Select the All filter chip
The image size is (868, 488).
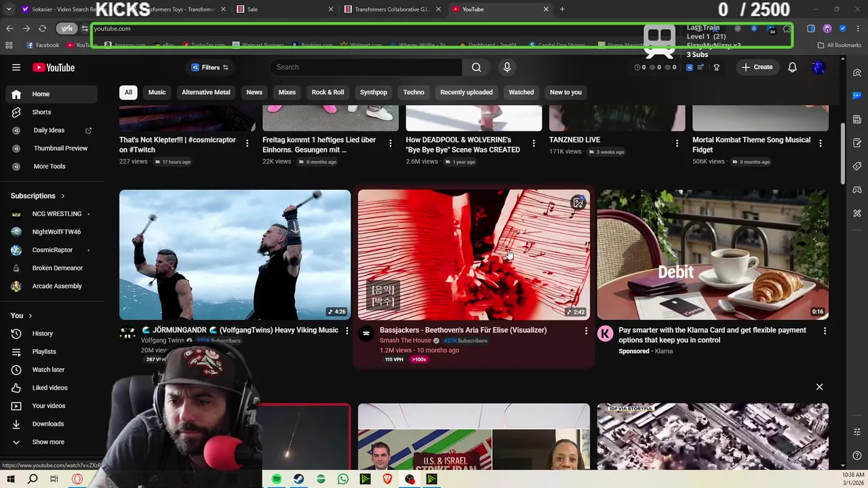[128, 92]
